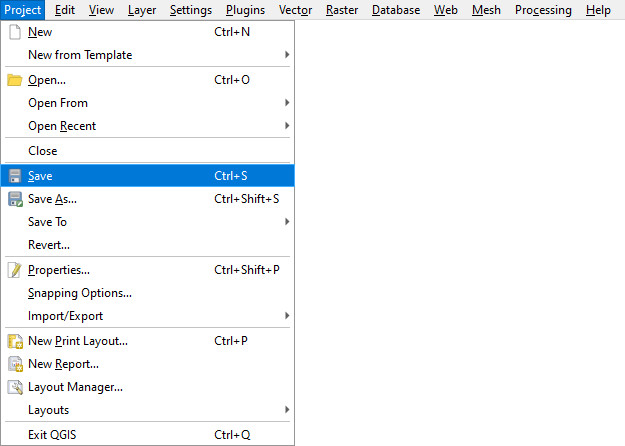Click the 'Save To' label

47,222
